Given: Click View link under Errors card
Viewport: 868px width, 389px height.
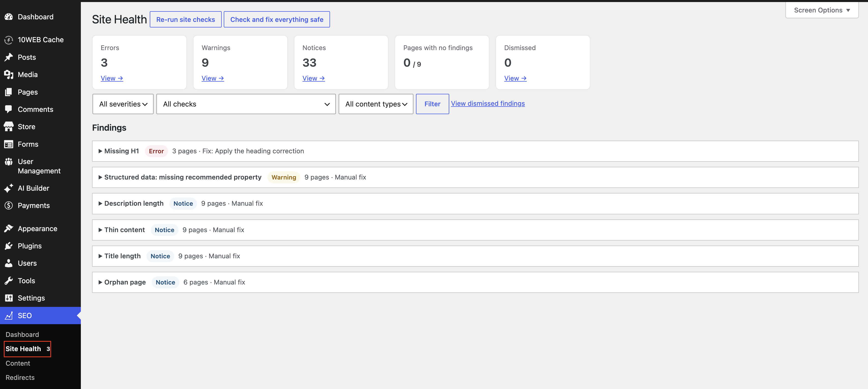Looking at the screenshot, I should 112,78.
